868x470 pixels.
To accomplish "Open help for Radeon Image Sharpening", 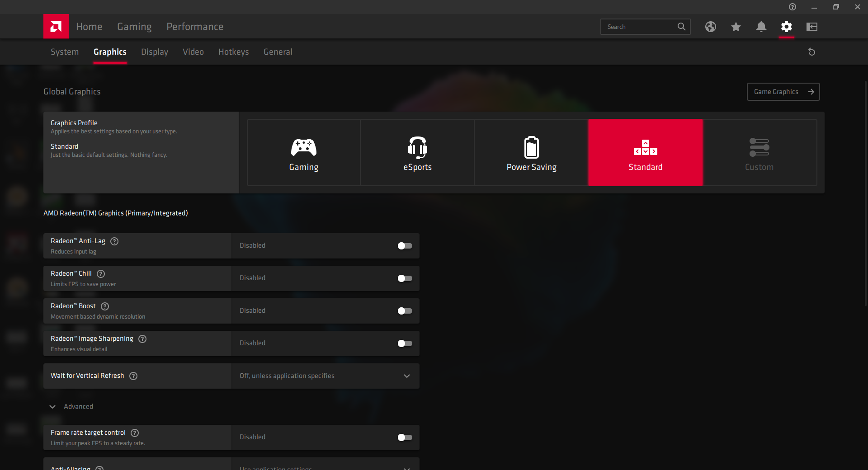I will (x=142, y=339).
